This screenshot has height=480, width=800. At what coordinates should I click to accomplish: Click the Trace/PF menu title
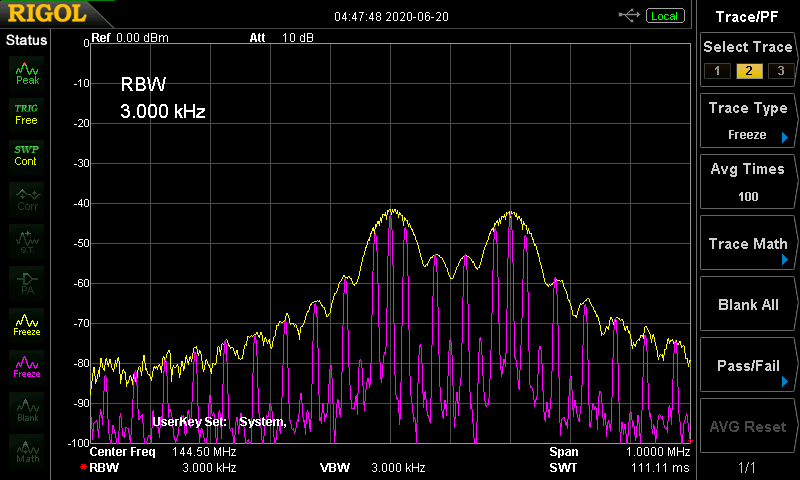click(746, 17)
